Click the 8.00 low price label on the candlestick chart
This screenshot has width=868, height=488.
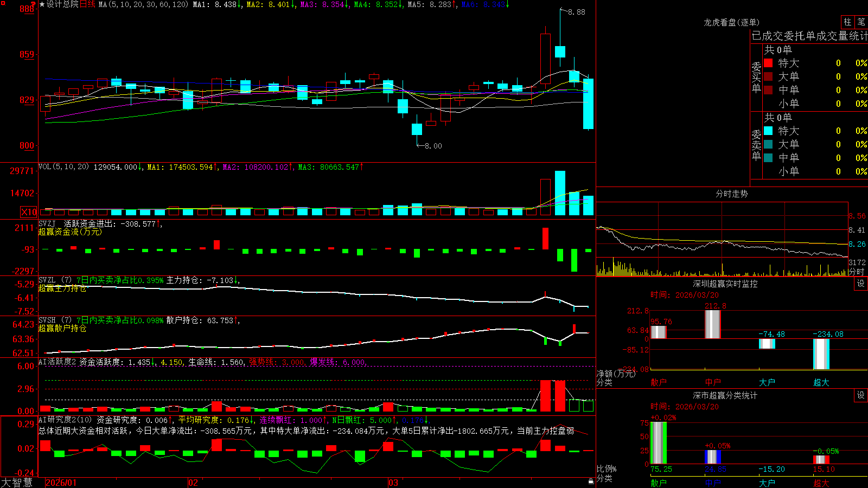[x=433, y=146]
